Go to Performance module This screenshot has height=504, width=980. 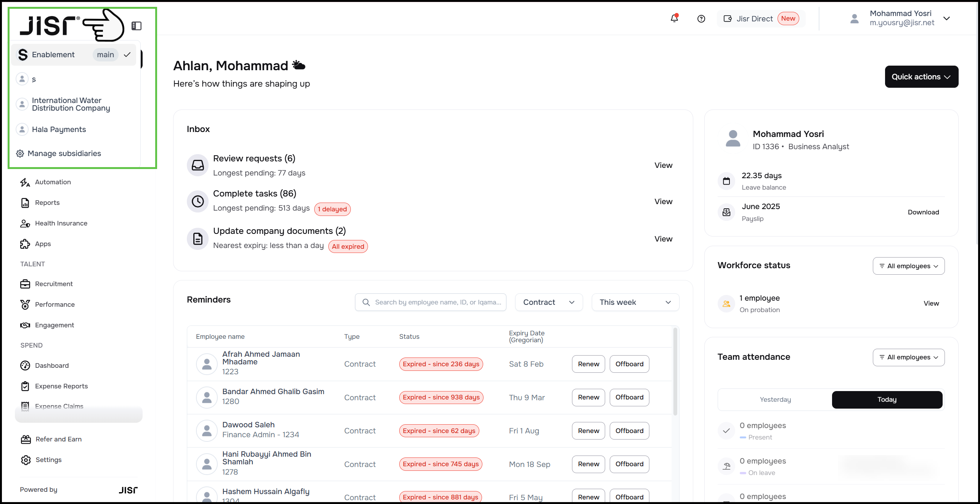pos(55,304)
